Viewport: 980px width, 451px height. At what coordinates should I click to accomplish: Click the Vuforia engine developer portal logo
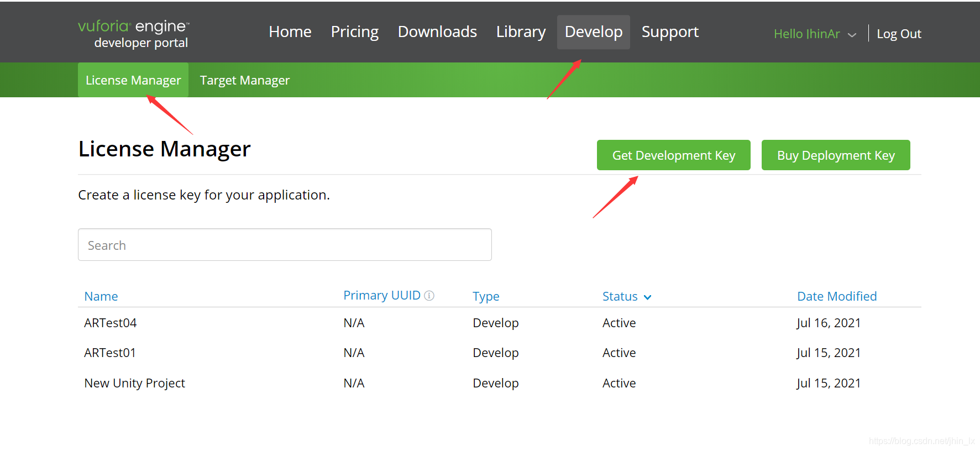[133, 34]
